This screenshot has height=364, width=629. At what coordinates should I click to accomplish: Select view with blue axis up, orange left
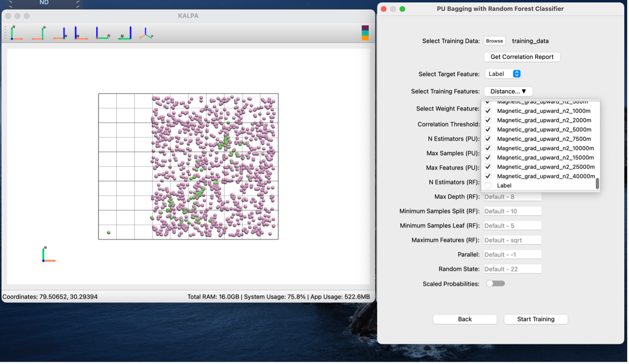(60, 33)
